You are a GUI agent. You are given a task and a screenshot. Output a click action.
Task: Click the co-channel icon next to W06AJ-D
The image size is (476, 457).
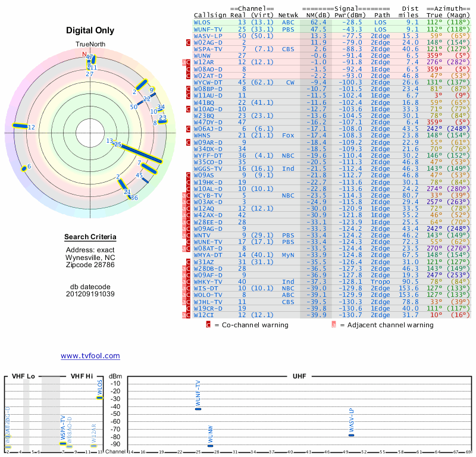click(189, 129)
